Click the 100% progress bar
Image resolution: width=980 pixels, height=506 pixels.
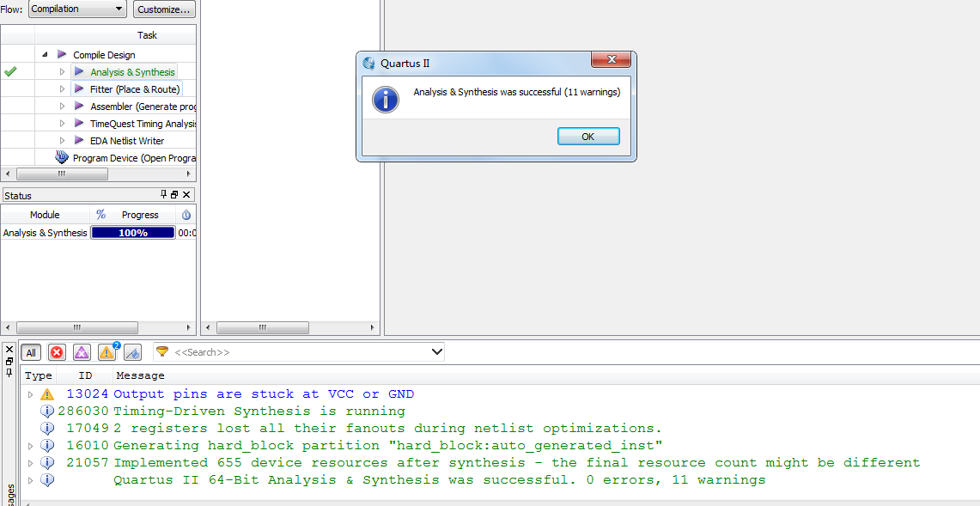(x=133, y=233)
